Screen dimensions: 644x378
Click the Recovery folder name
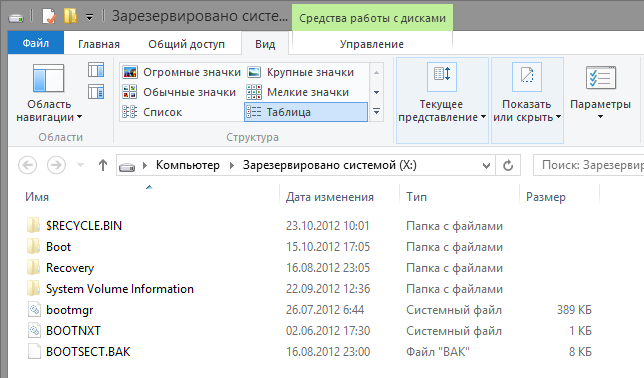70,268
